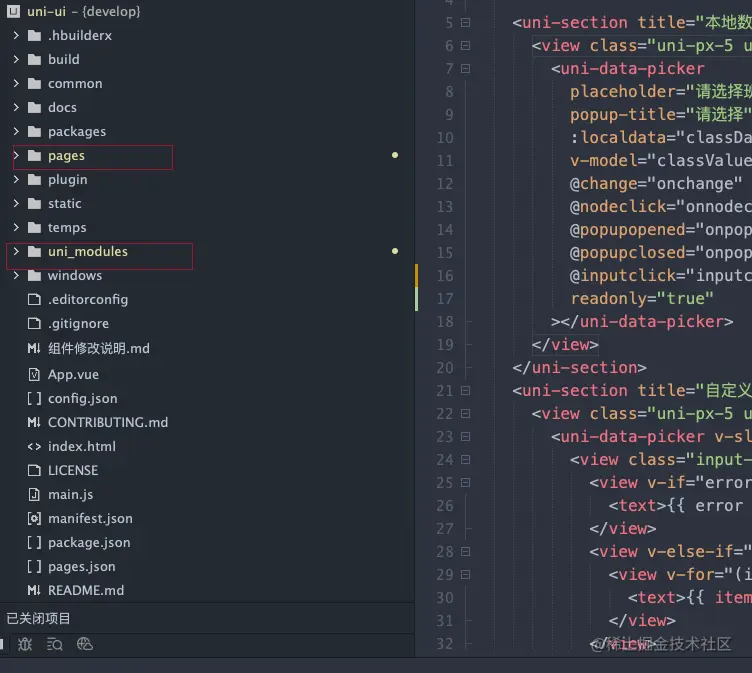Expand the windows folder chevron
Viewport: 752px width, 673px height.
(16, 275)
